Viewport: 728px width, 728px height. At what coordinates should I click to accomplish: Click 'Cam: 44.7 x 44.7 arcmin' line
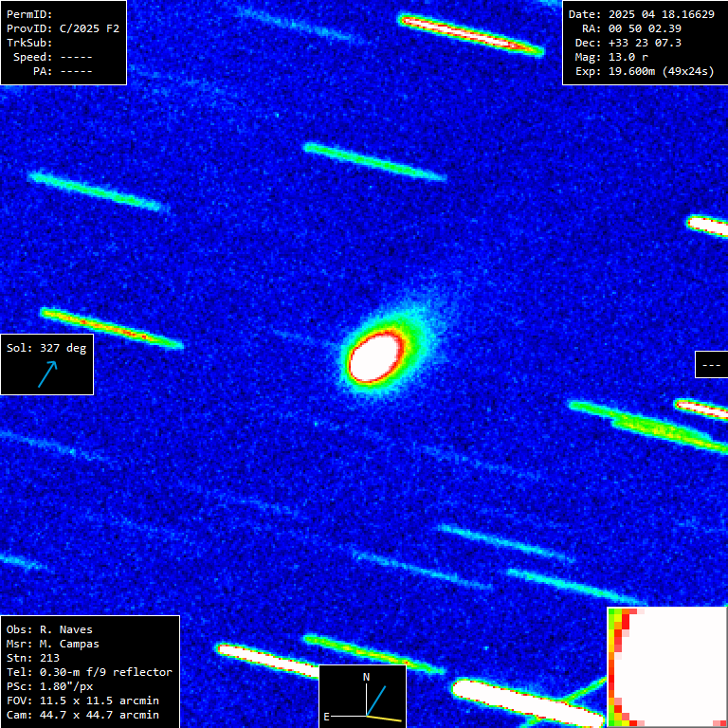82,715
